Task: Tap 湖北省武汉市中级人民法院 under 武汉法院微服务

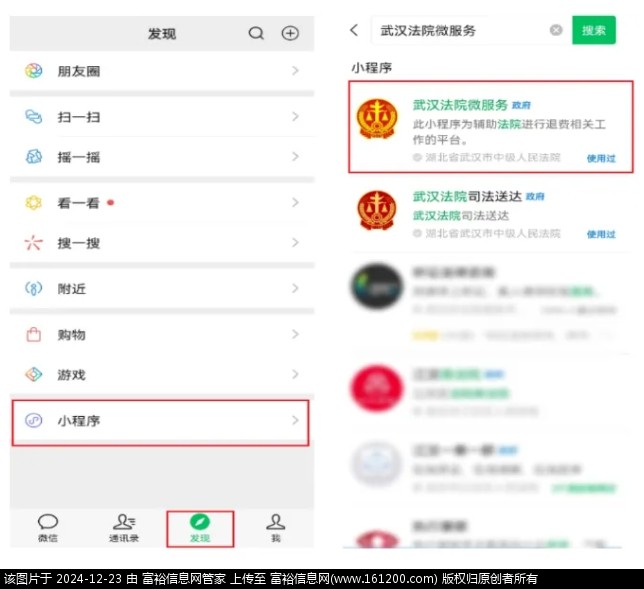Action: pos(492,157)
